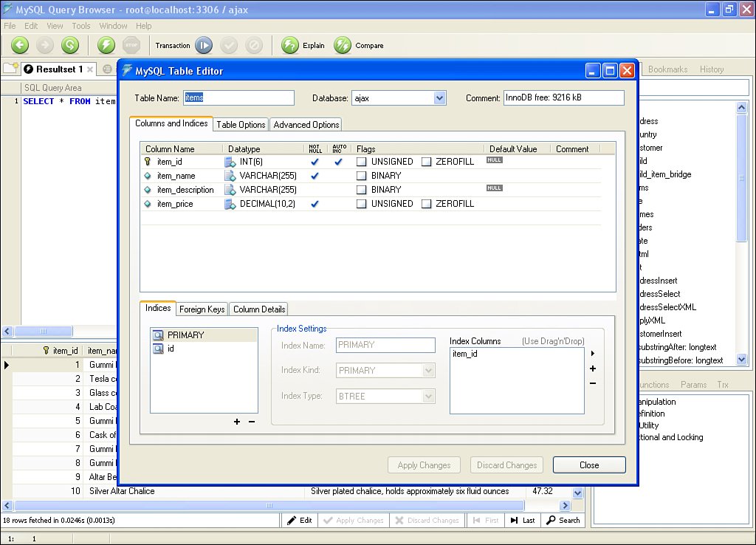Add index column with plus icon
Screen dimensions: 756x545
tap(593, 369)
